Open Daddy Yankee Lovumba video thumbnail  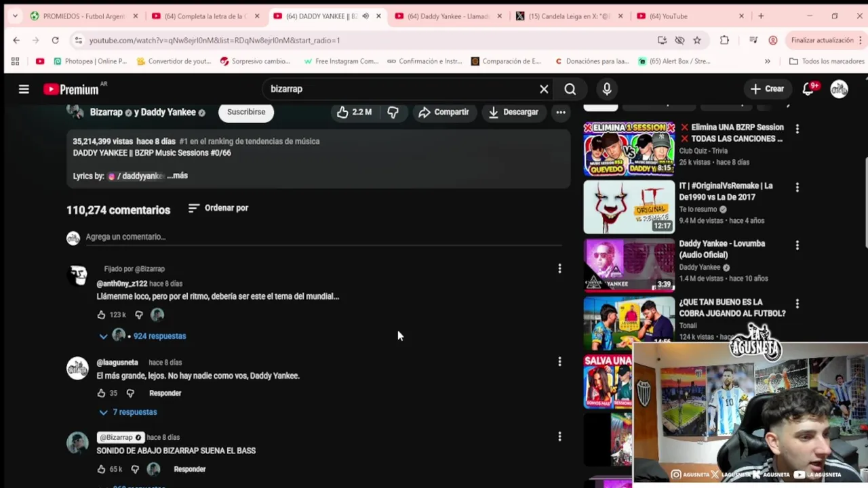(629, 265)
